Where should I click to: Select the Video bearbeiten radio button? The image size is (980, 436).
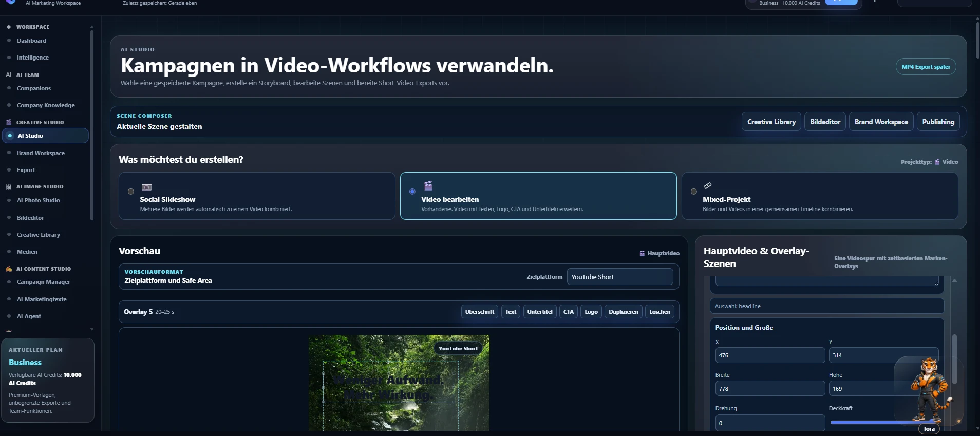point(412,192)
